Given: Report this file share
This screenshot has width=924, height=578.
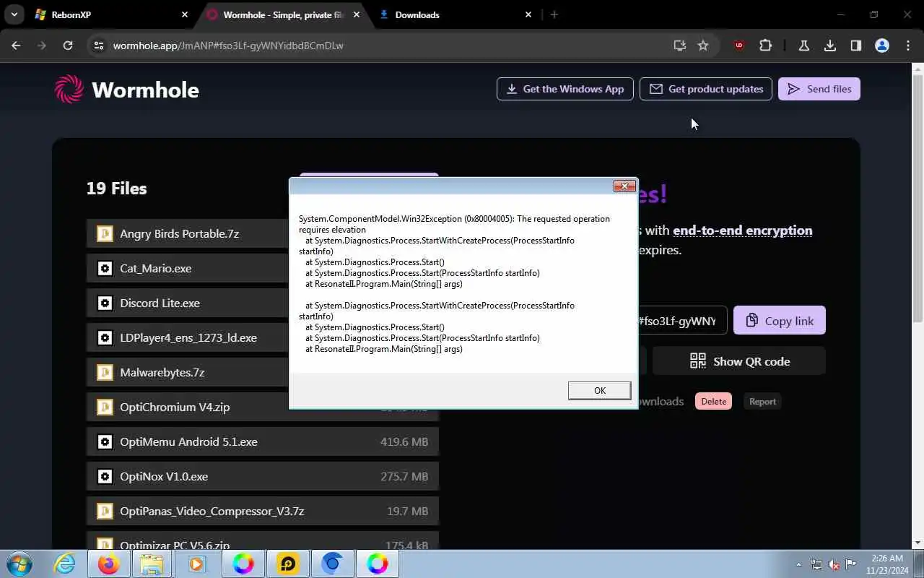Looking at the screenshot, I should click(762, 402).
